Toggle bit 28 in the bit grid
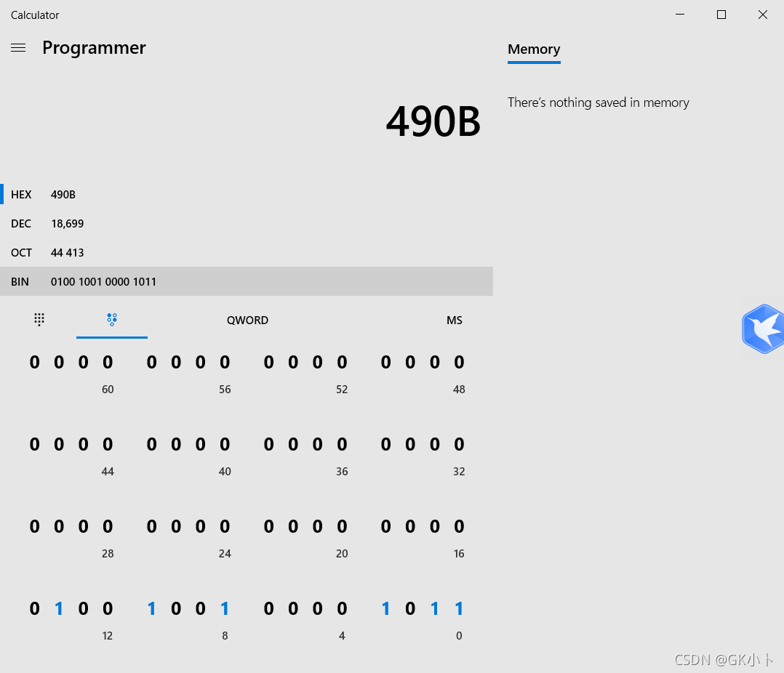This screenshot has width=784, height=673. click(108, 527)
